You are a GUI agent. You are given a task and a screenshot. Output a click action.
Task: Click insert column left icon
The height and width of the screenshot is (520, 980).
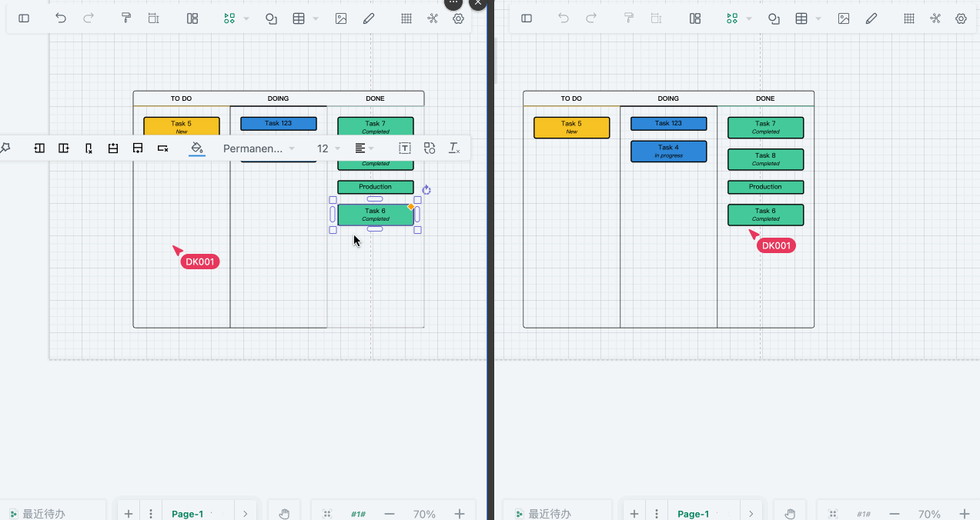click(39, 148)
